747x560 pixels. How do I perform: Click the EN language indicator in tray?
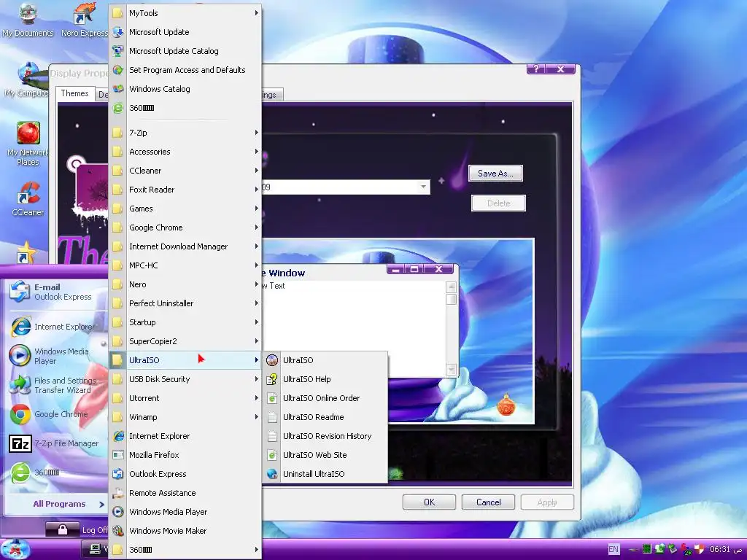[x=613, y=549]
